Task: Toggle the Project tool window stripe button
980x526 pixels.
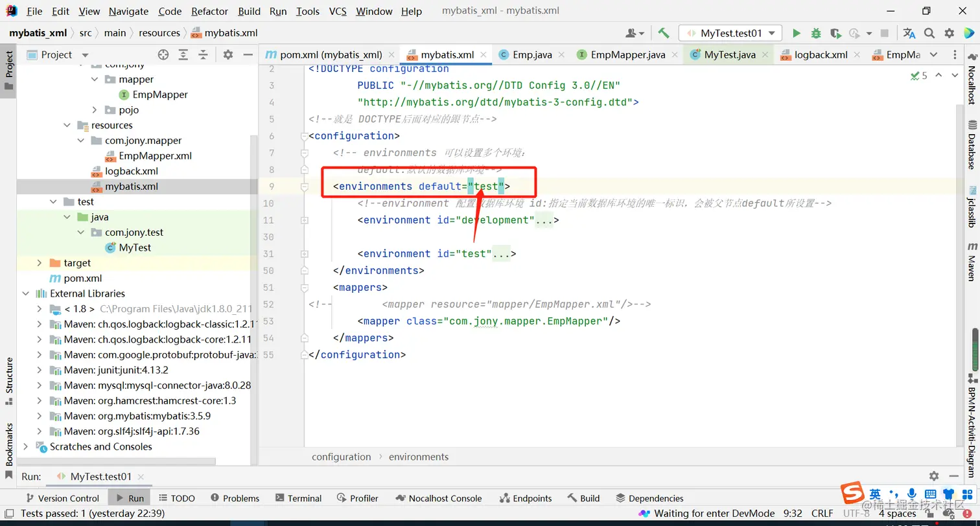Action: [x=8, y=71]
